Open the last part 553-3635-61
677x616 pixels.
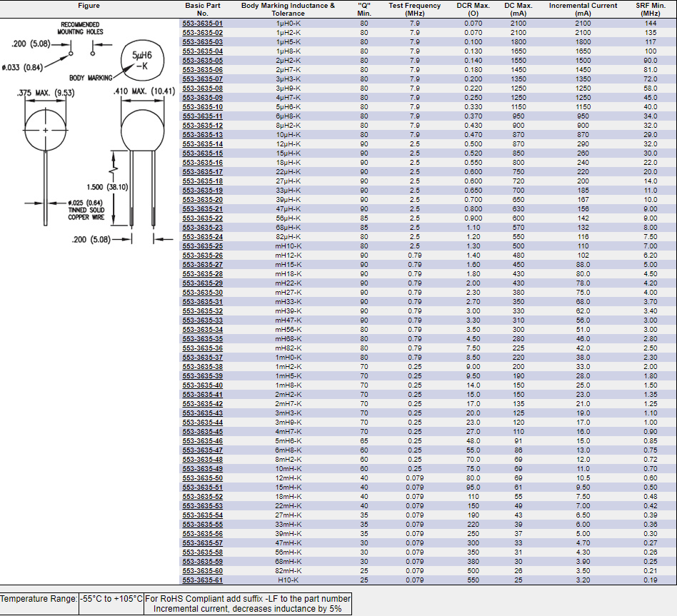202,580
